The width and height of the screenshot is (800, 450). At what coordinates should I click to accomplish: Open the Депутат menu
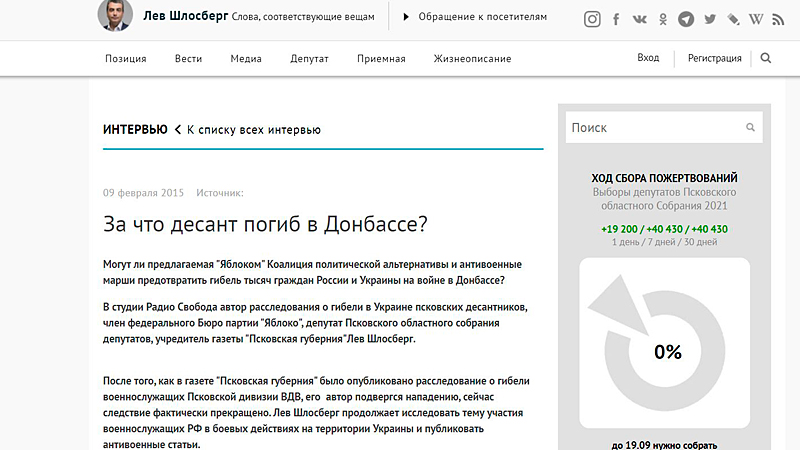coord(309,59)
